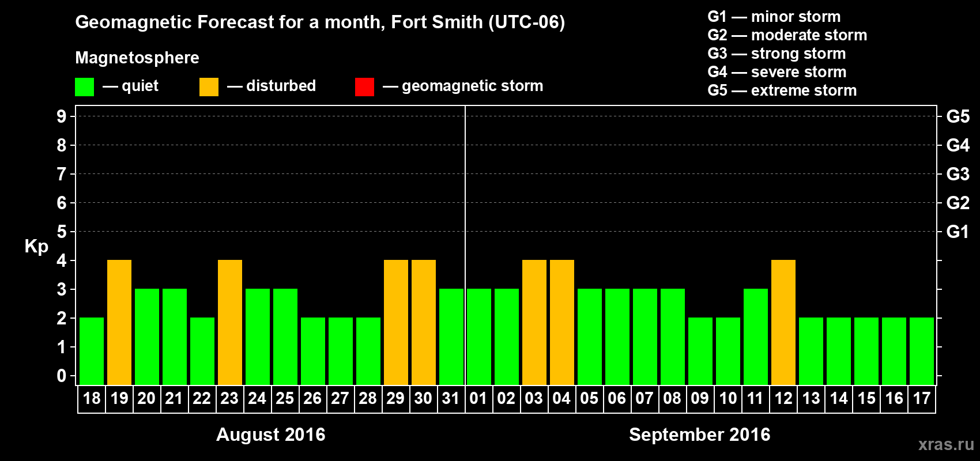
Task: Click the '— disturbed' legend text
Action: click(272, 86)
